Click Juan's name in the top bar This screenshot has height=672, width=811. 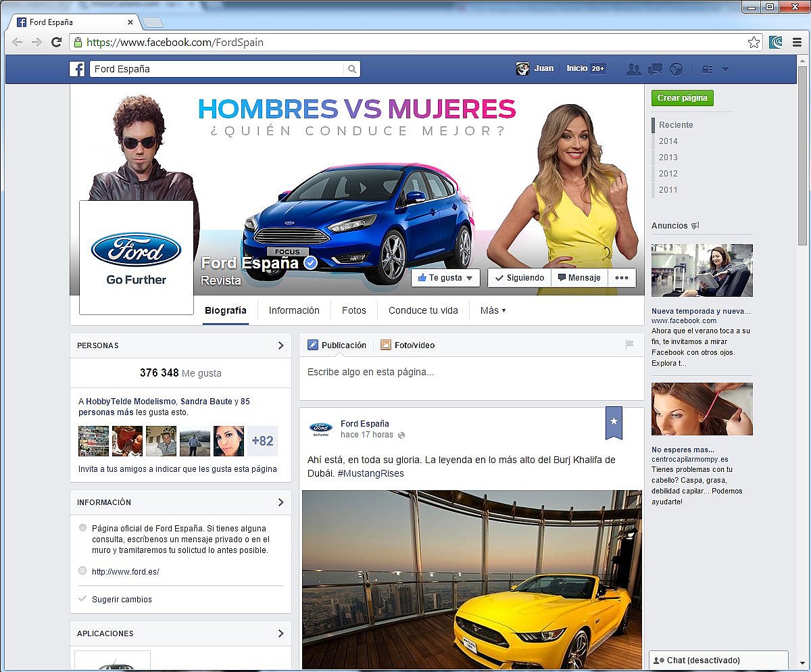544,68
